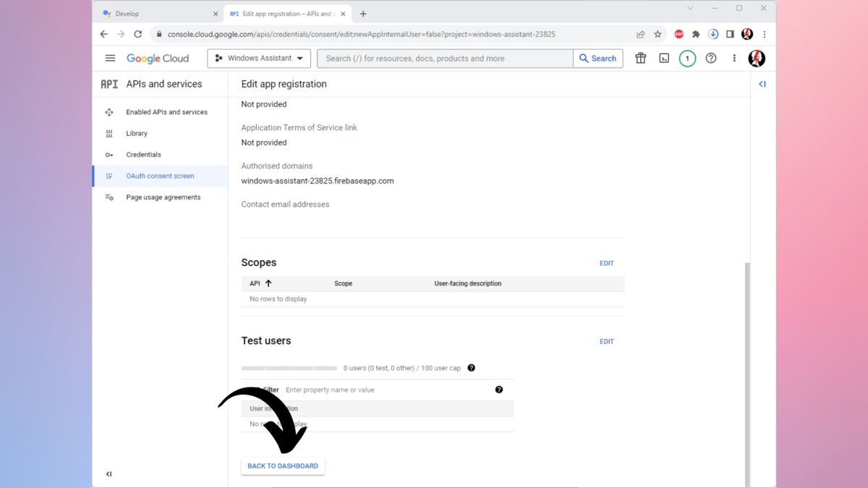Click the User-facing description column header
Screen dimensions: 868x488
click(x=468, y=283)
